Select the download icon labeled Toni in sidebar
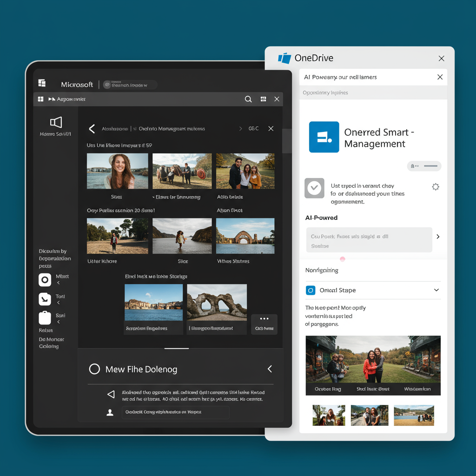This screenshot has width=476, height=476. tap(45, 299)
